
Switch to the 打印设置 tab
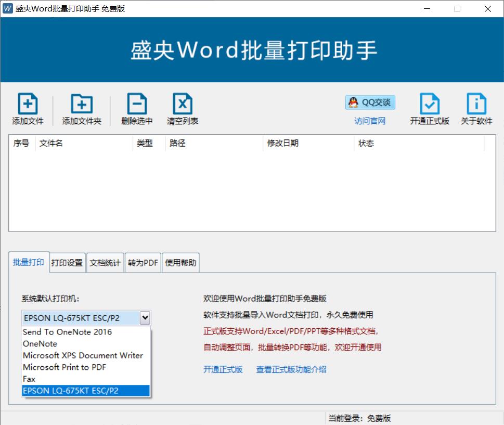click(x=67, y=263)
